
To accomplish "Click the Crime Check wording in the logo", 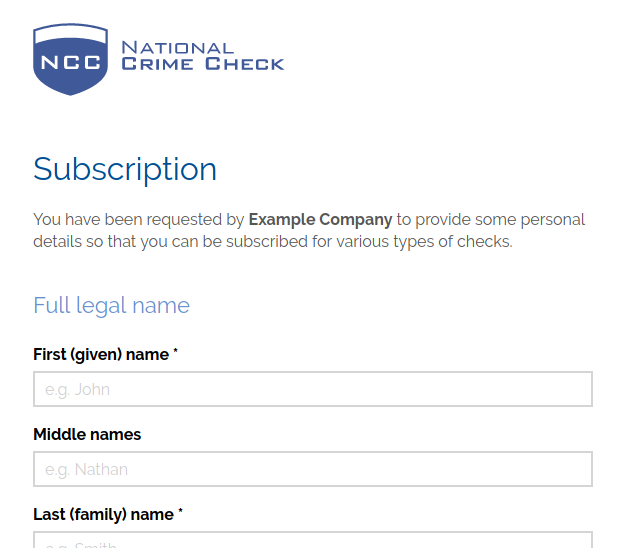I will [202, 64].
